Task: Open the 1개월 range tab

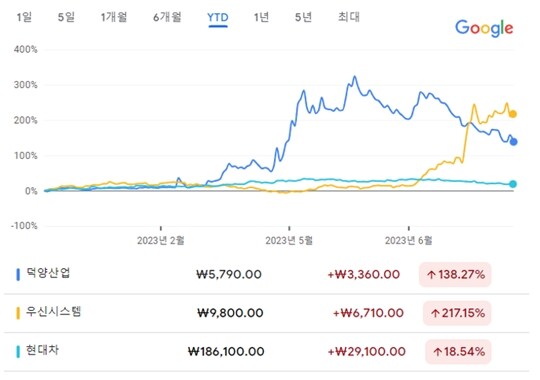Action: 114,17
